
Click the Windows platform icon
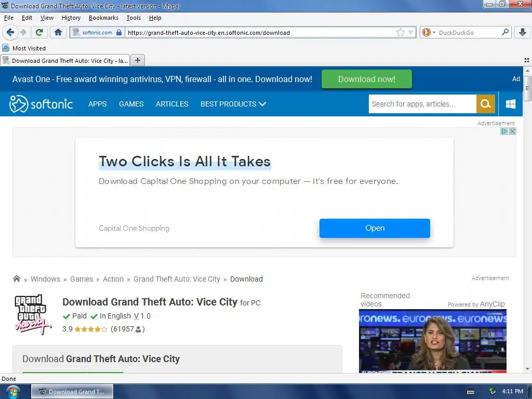click(511, 104)
